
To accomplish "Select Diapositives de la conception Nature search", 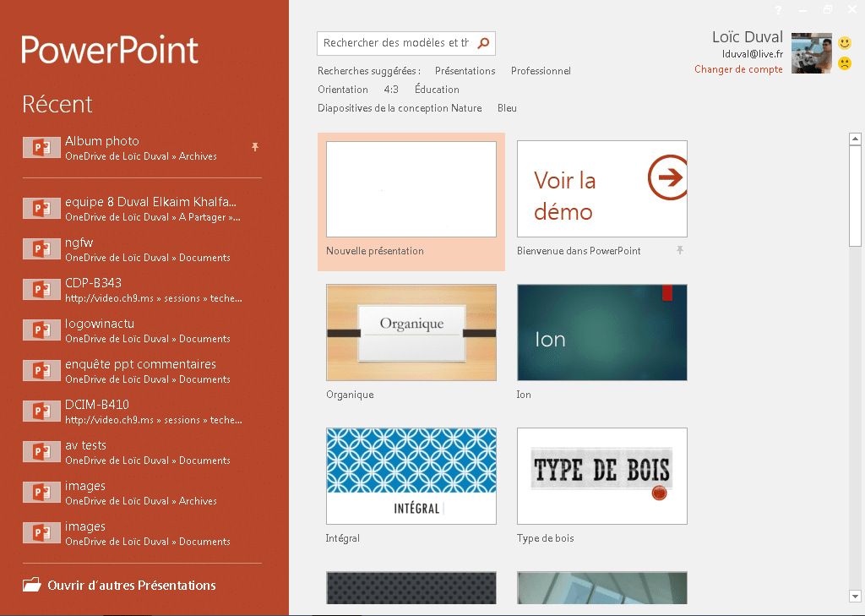I will pos(400,108).
